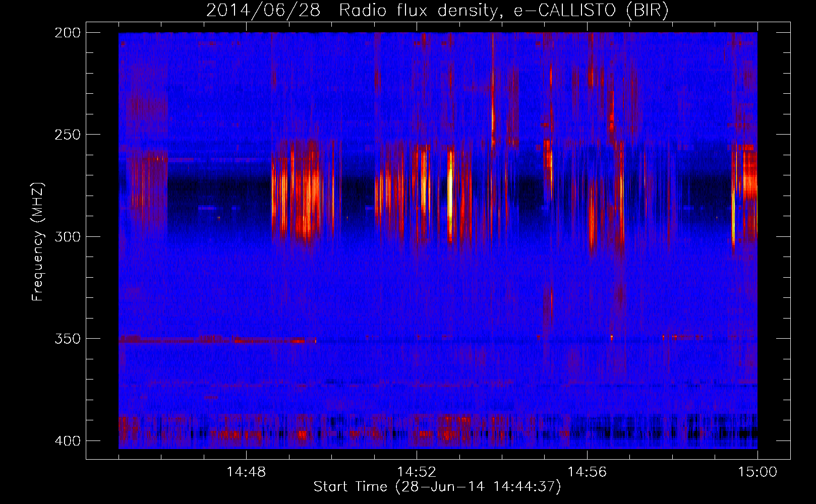This screenshot has width=816, height=504.
Task: Click the 200 frequency tick label
Action: point(68,33)
